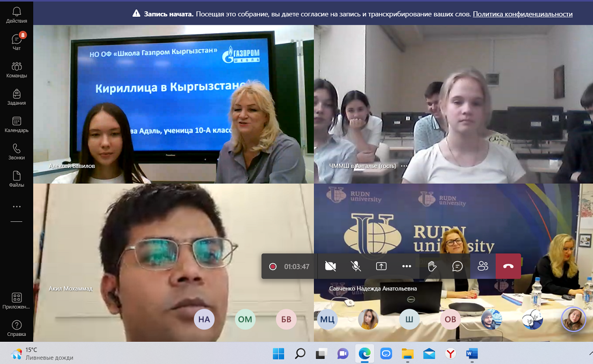Image resolution: width=593 pixels, height=364 pixels.
Task: Open the Политика конфиденциальности link
Action: tap(522, 14)
